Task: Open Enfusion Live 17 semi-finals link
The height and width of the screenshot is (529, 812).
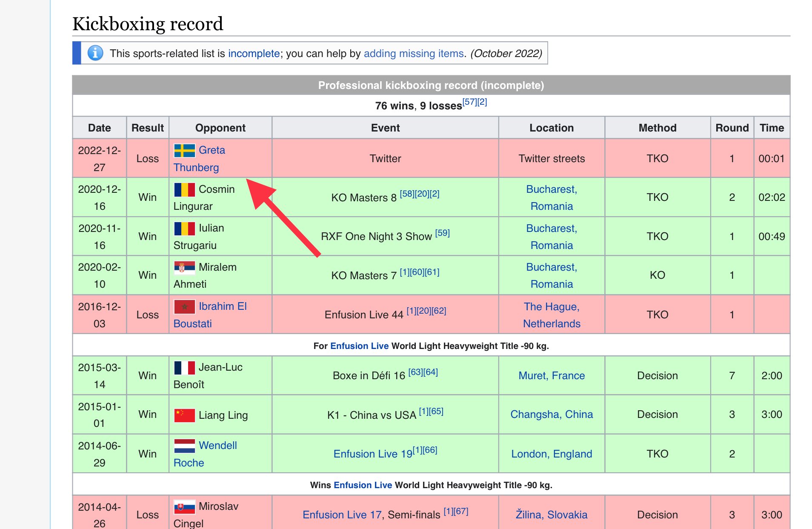Action: [x=342, y=515]
